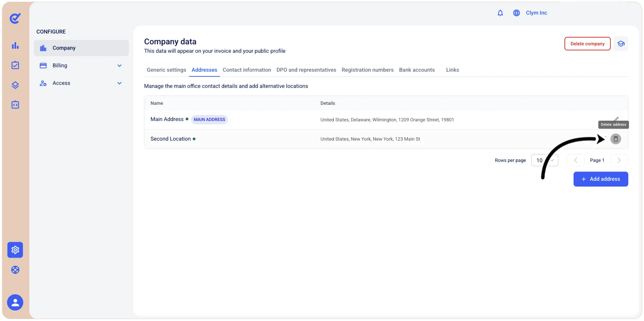Viewport: 644px width, 321px height.
Task: Click the Clym logo icon
Action: pos(15,18)
